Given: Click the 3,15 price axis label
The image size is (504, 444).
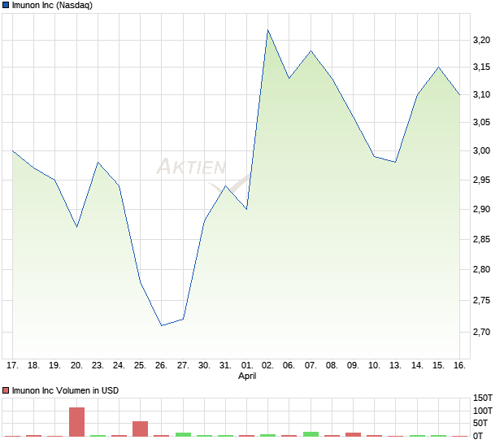Looking at the screenshot, I should (x=481, y=67).
